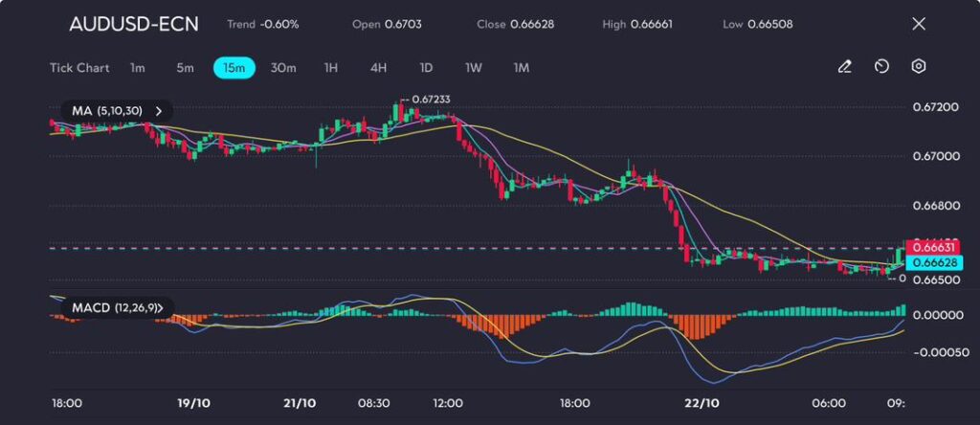Select the active 15m timeframe

234,67
